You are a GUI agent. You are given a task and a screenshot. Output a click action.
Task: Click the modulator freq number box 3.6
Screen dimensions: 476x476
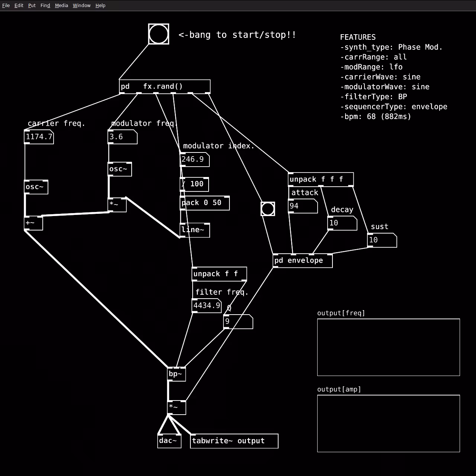[123, 137]
